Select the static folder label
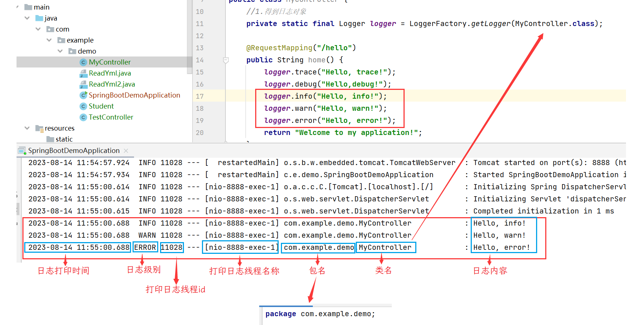 tap(64, 139)
